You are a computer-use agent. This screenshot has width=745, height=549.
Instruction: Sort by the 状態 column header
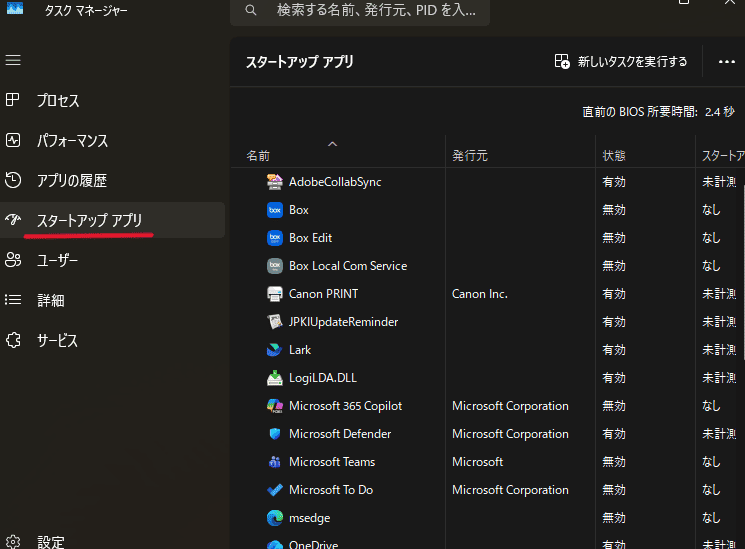614,155
